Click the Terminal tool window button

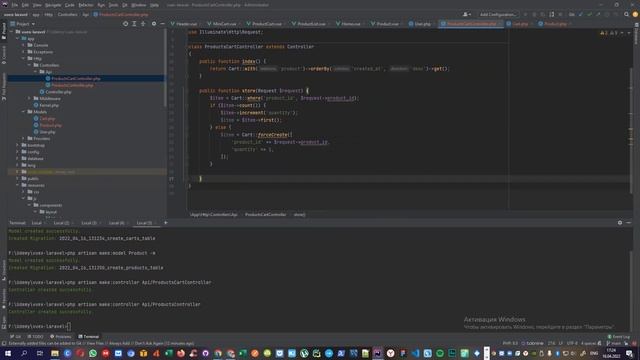(x=89, y=337)
